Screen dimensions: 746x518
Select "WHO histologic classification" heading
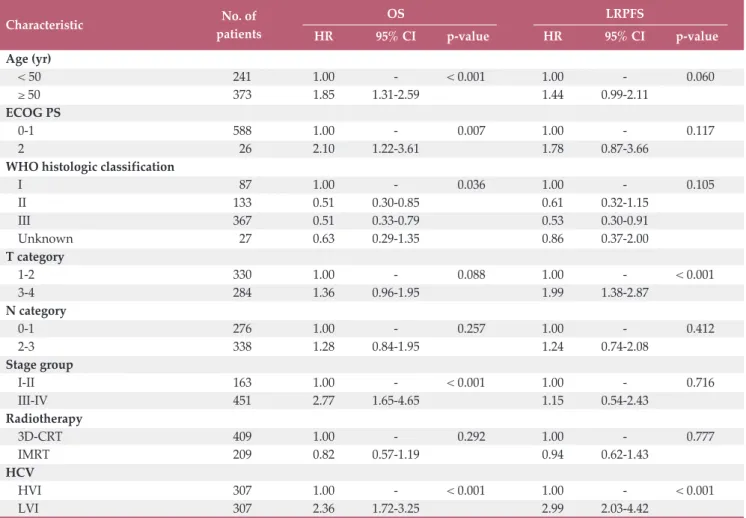(x=90, y=167)
